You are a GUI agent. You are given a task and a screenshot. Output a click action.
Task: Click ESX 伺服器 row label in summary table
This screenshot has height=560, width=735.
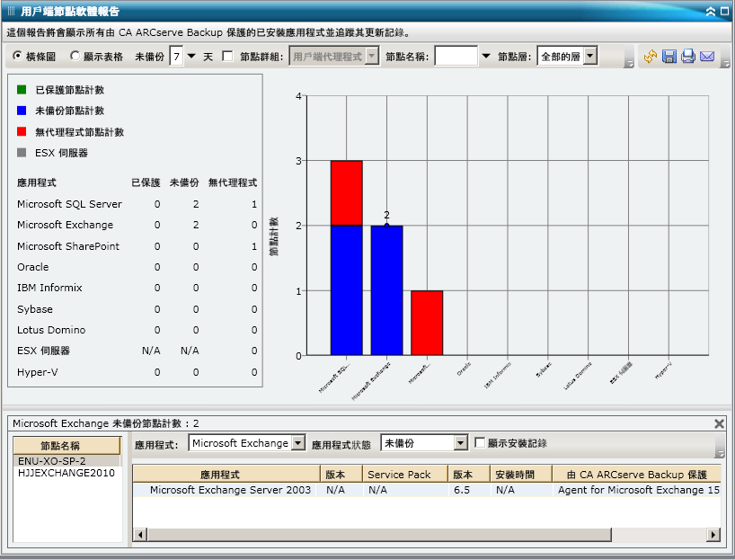tap(43, 351)
